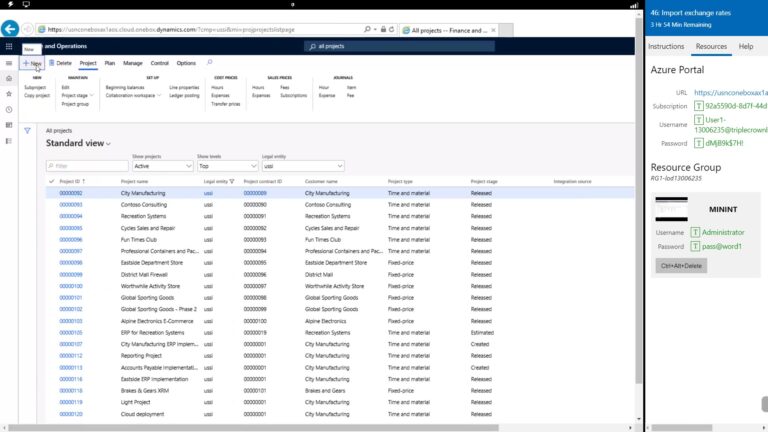Toggle the hamburger navigation pane icon
768x432 pixels.
pyautogui.click(x=9, y=63)
